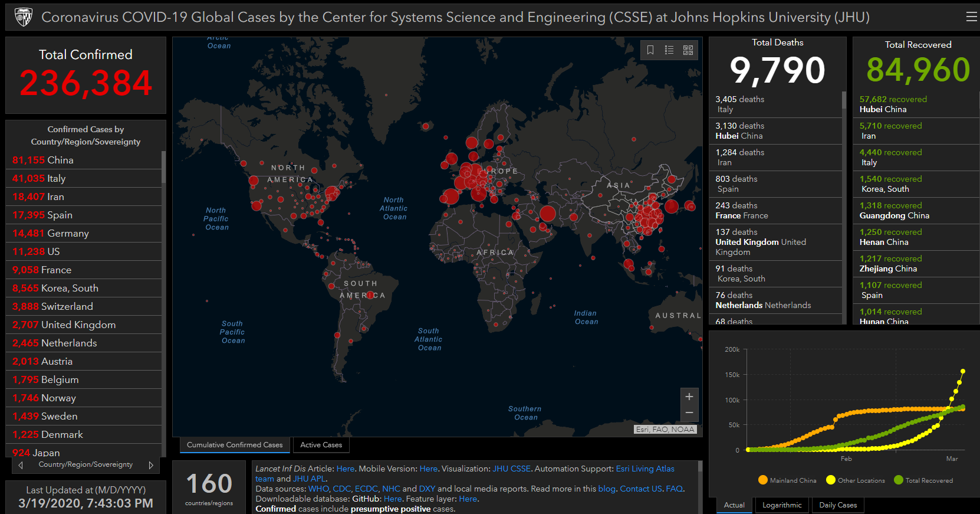The height and width of the screenshot is (514, 980).
Task: Open the JHU APL link
Action: click(310, 479)
